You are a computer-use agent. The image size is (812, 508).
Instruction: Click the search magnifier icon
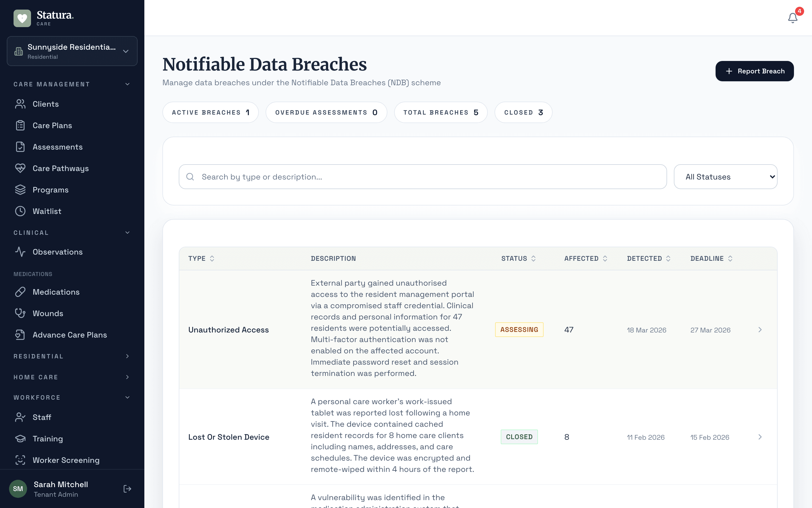(x=190, y=177)
